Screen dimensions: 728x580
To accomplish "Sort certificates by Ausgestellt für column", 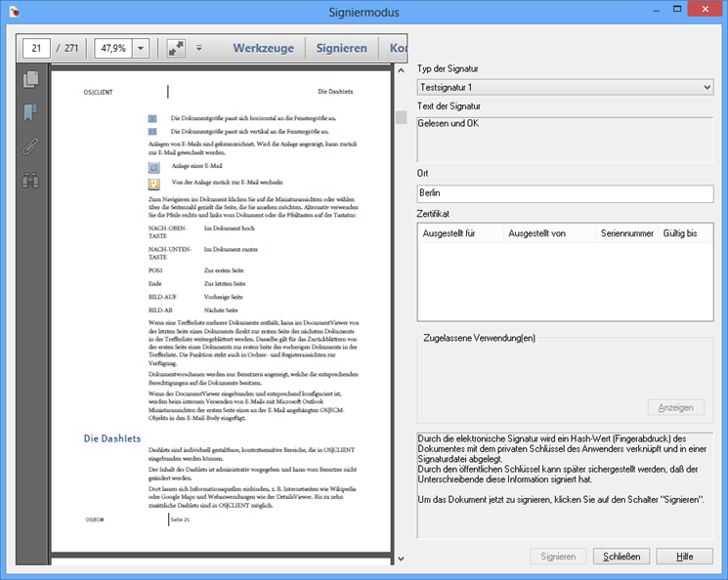I will point(460,233).
